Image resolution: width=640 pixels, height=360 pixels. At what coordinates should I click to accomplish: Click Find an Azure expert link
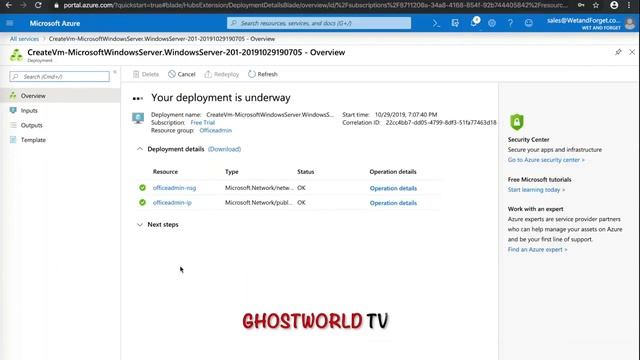tap(537, 249)
